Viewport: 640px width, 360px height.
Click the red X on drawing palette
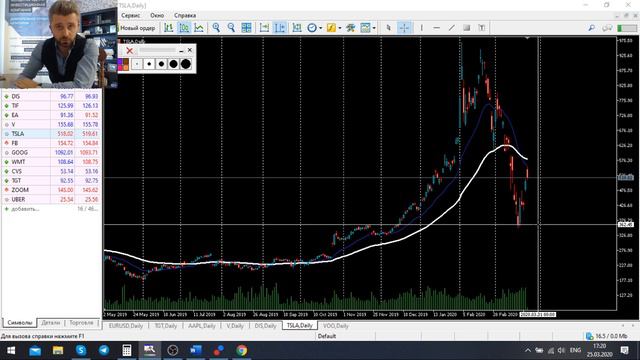(x=129, y=51)
